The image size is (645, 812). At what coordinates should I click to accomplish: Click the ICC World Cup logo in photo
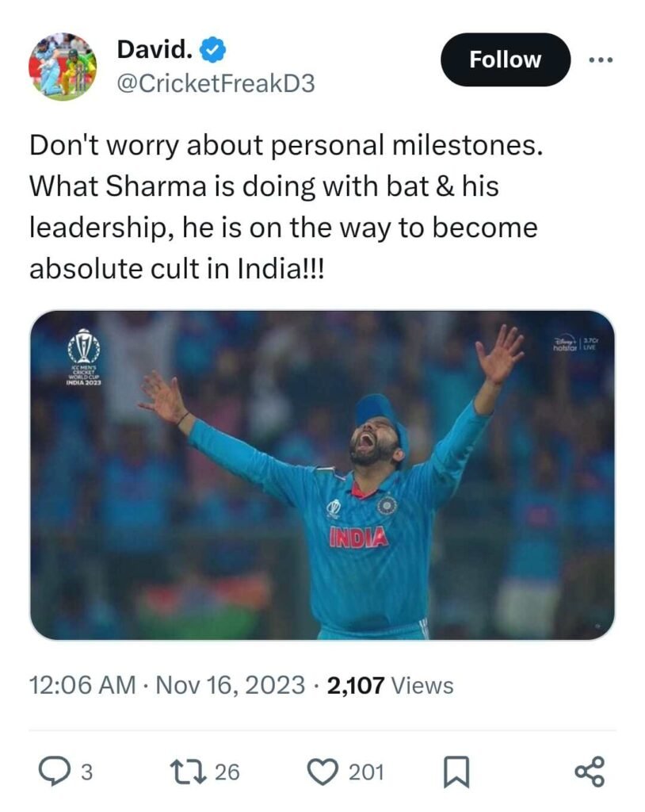click(82, 354)
